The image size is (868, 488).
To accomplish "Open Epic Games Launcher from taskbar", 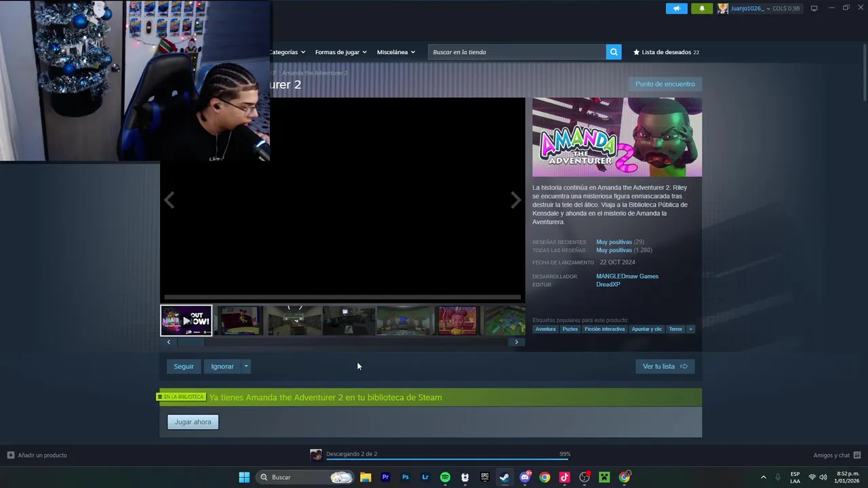I will point(485,477).
